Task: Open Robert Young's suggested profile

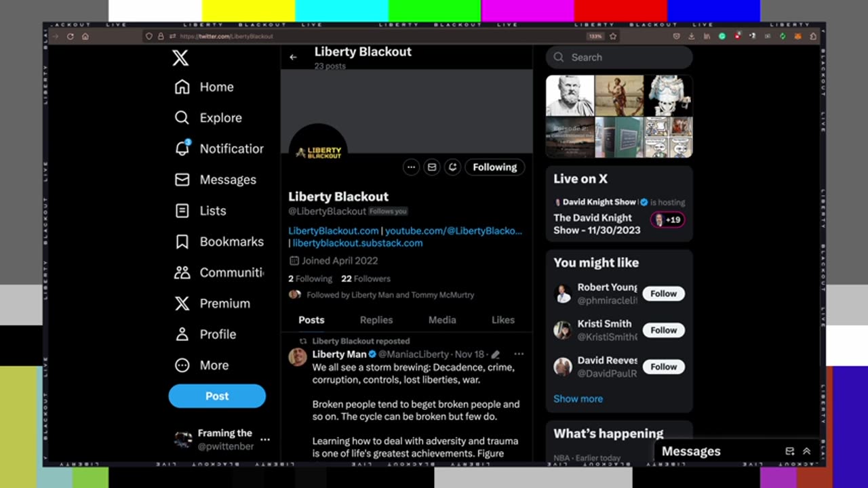Action: [607, 293]
